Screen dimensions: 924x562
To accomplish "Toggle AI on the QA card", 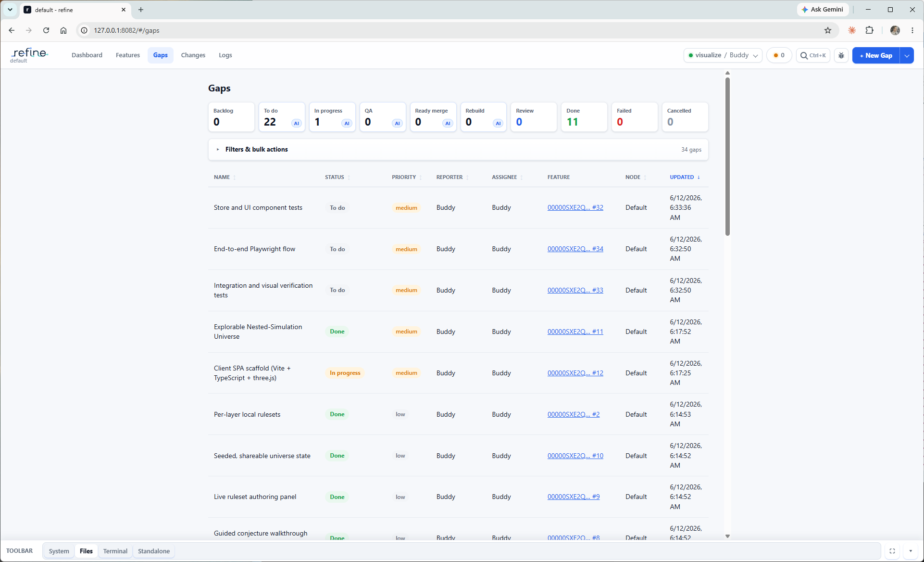I will (397, 123).
